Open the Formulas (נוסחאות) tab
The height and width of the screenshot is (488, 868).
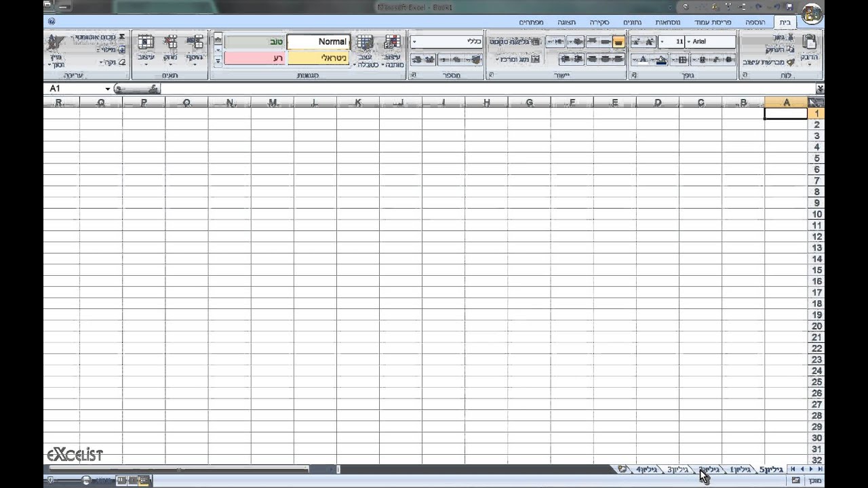667,22
